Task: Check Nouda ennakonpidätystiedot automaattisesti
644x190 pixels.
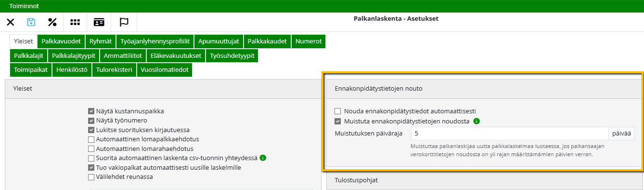Action: (338, 111)
